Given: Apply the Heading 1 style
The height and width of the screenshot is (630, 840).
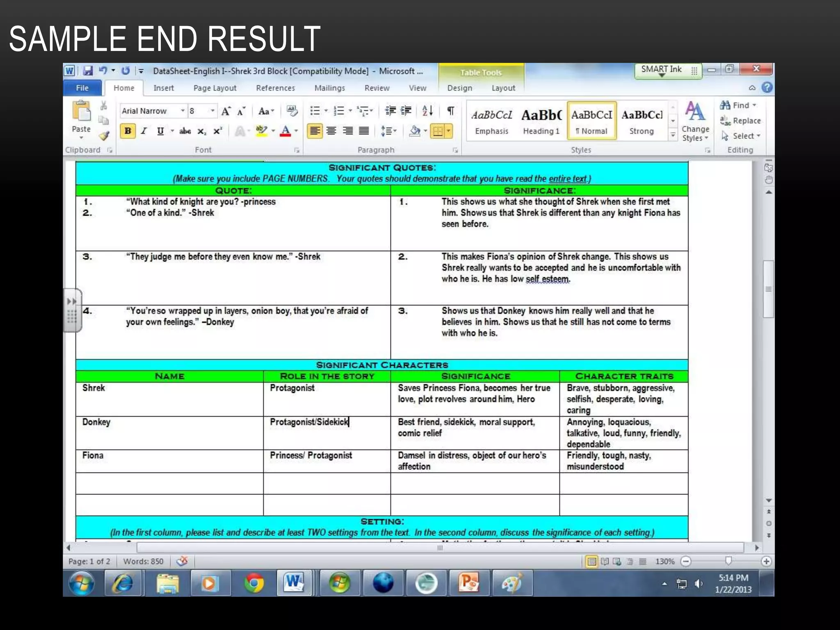Looking at the screenshot, I should pos(541,121).
